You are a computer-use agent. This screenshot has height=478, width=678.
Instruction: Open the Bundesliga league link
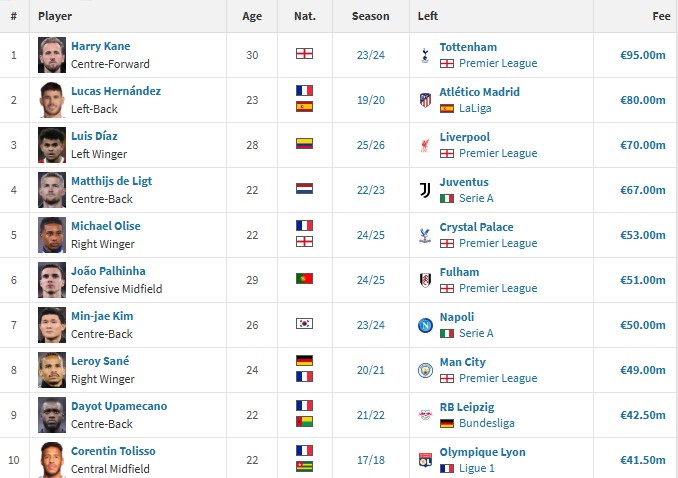pos(487,423)
